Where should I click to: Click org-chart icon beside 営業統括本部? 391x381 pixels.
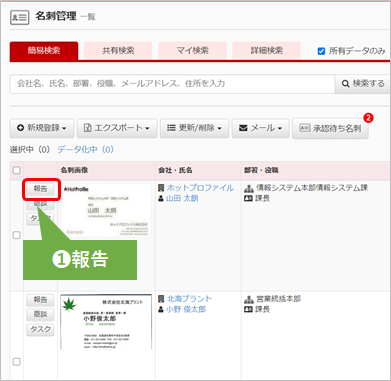point(249,299)
